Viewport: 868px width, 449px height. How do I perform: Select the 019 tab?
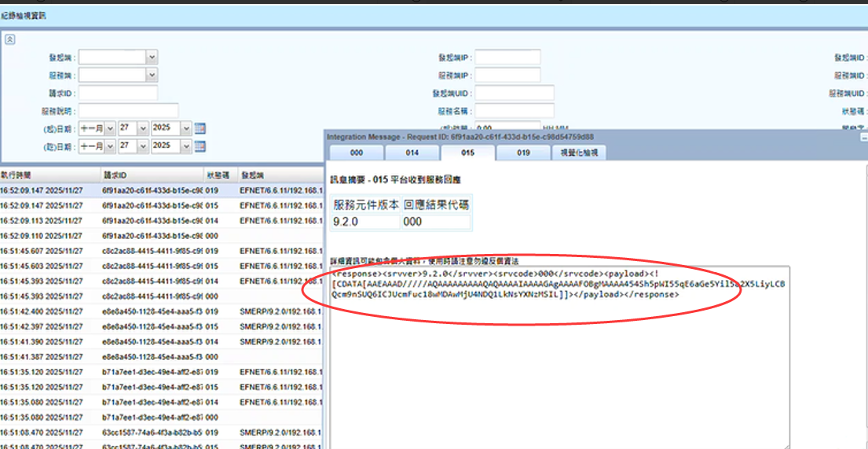tap(523, 153)
